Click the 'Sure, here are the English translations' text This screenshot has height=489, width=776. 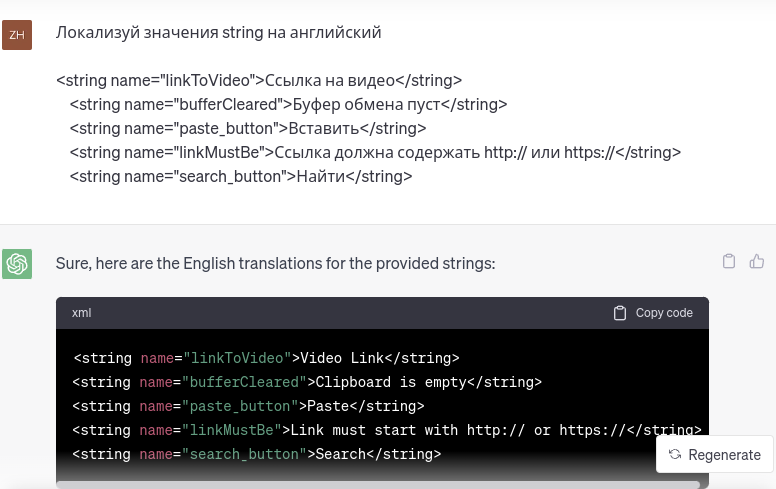point(275,264)
